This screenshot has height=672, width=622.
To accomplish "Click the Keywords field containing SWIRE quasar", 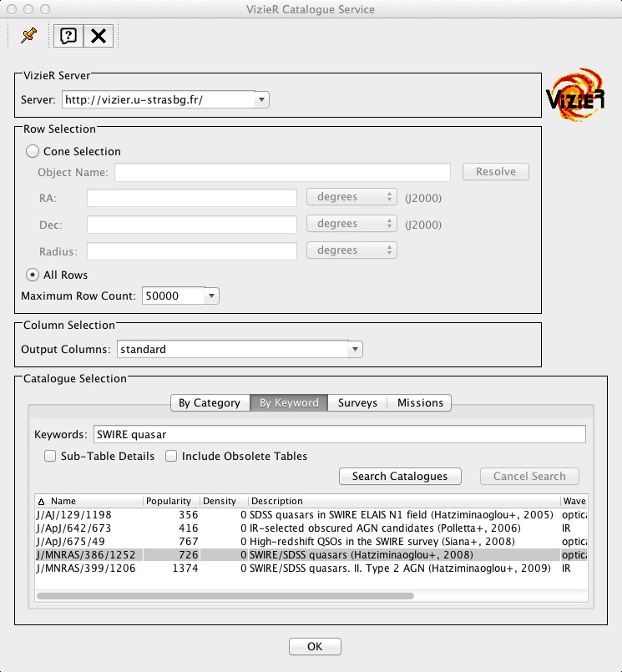I will 340,434.
